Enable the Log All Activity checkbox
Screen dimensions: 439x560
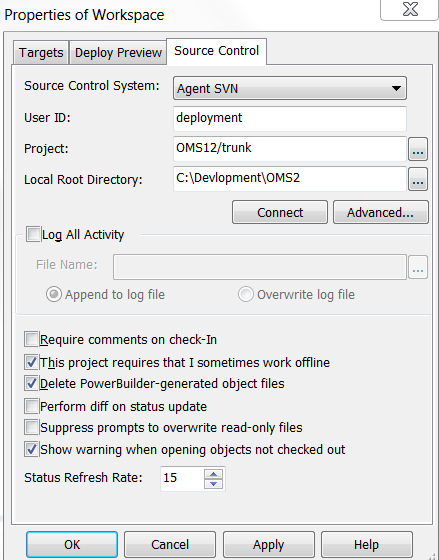click(x=33, y=235)
